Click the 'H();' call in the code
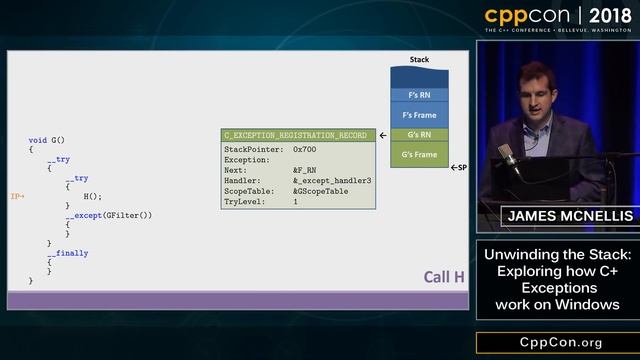The width and height of the screenshot is (640, 360). (x=93, y=196)
